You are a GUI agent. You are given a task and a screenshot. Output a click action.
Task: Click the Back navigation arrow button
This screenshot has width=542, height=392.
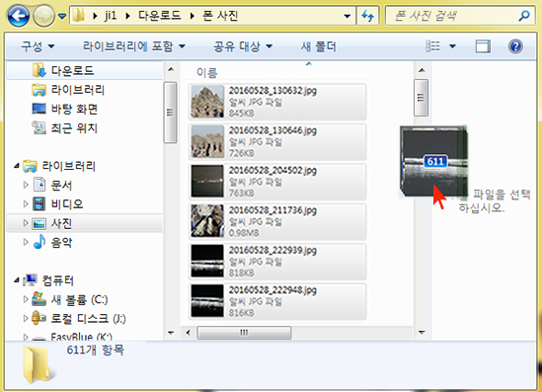(19, 16)
